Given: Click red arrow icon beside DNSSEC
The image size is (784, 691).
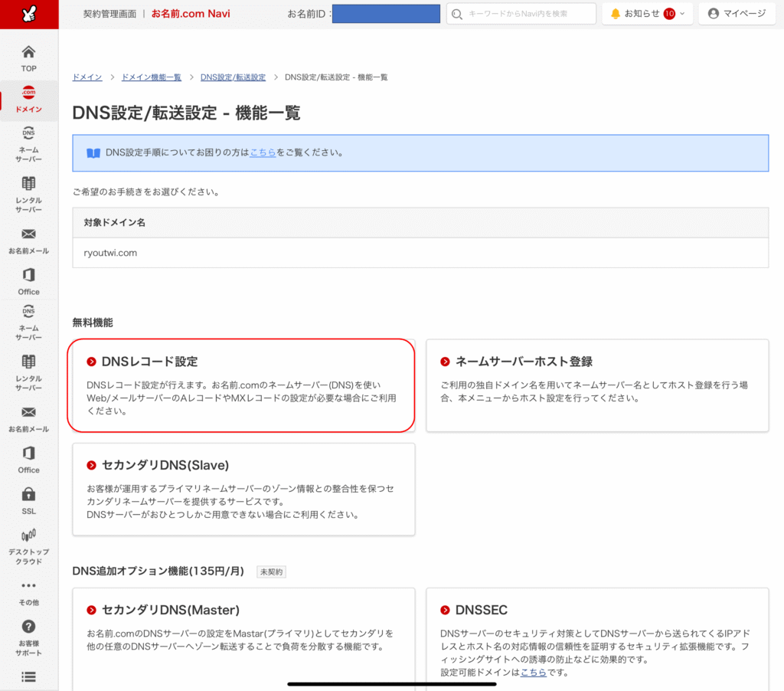Looking at the screenshot, I should click(x=445, y=610).
